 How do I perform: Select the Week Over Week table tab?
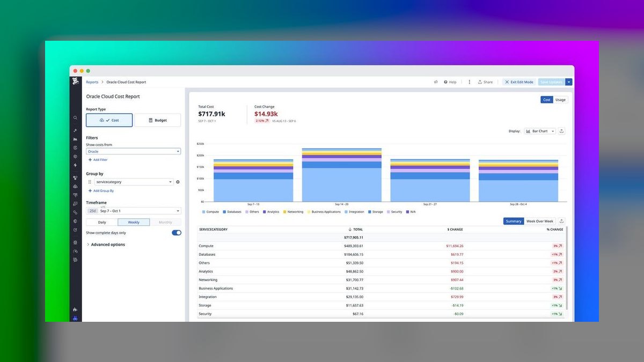[540, 221]
